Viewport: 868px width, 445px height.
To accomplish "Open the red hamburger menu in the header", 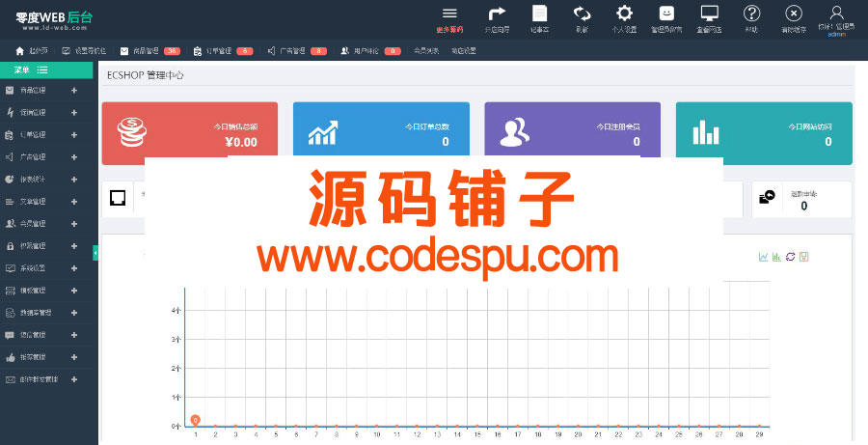I will pyautogui.click(x=449, y=14).
